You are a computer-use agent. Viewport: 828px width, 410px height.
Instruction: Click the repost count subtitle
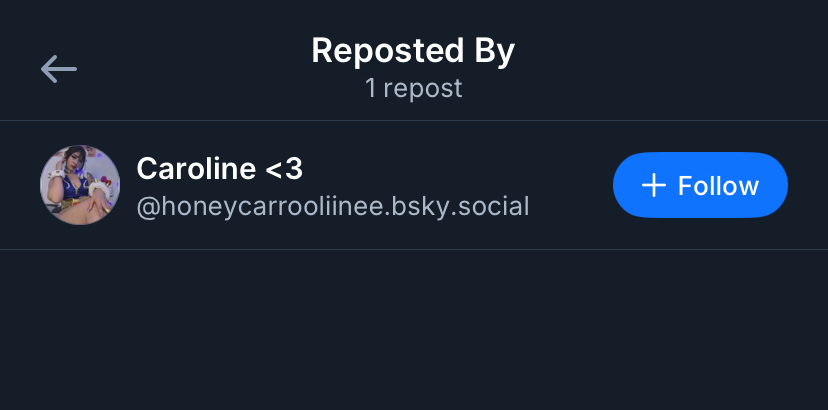point(413,88)
